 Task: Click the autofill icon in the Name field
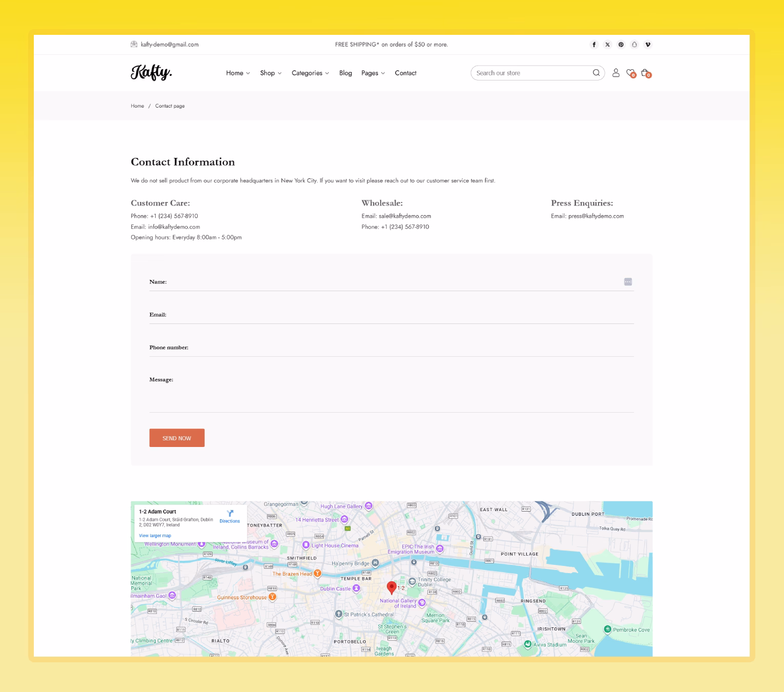628,282
